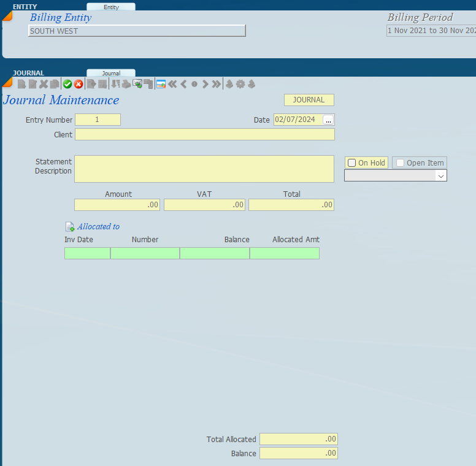Go to first record with double-left arrow

(x=173, y=85)
